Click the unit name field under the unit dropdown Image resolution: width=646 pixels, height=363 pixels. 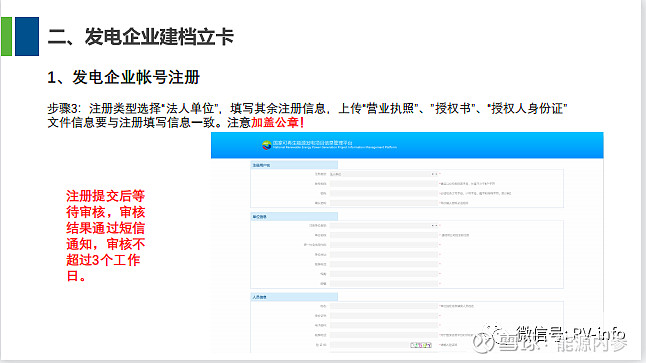[x=384, y=235]
